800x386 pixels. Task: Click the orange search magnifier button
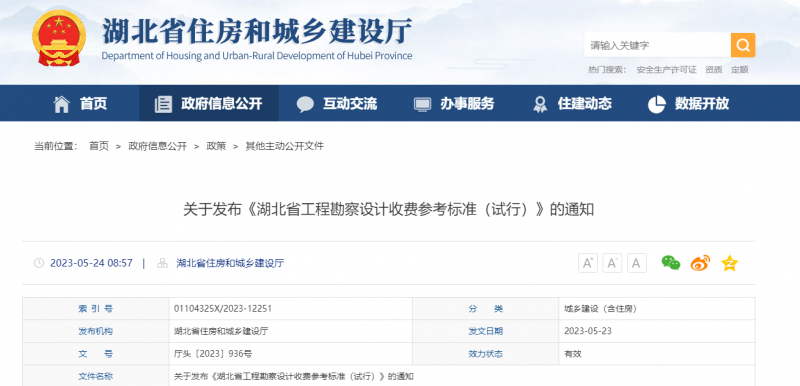click(743, 45)
